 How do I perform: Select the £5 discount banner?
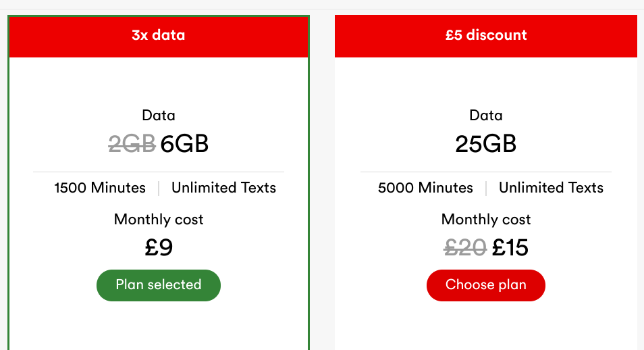[x=486, y=36]
